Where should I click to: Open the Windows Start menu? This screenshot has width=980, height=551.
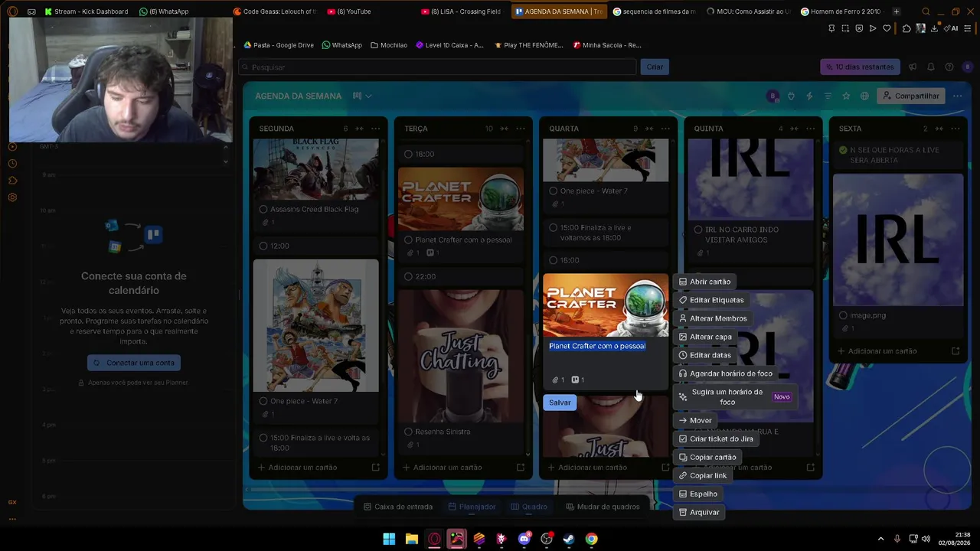389,539
